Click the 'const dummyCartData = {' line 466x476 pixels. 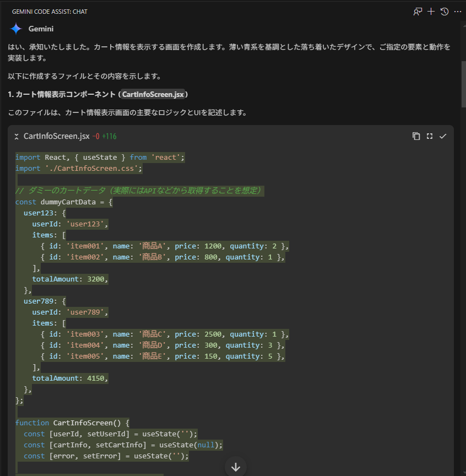pos(64,202)
